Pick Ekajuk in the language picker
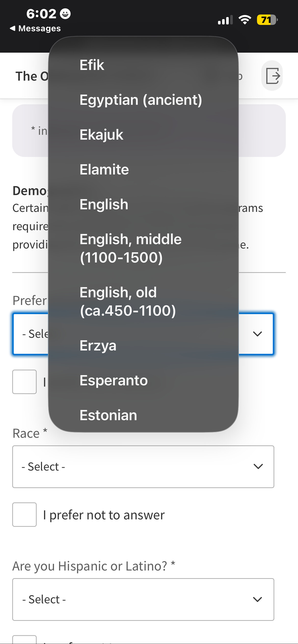 click(x=101, y=135)
